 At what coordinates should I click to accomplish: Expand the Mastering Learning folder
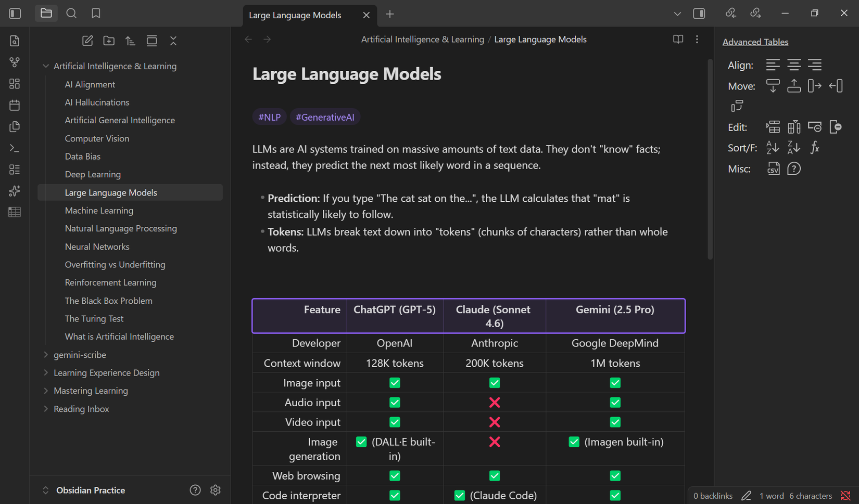point(46,391)
